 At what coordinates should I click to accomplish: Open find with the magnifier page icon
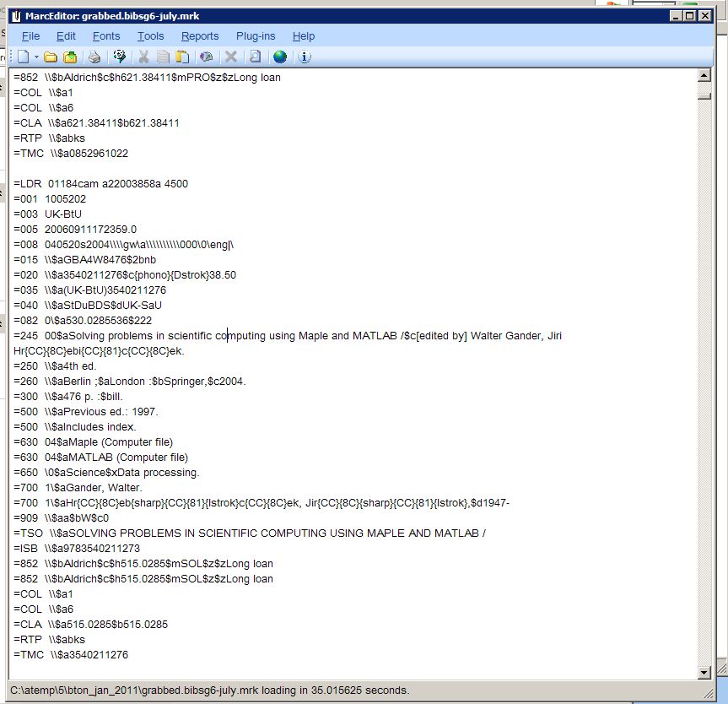(x=255, y=57)
